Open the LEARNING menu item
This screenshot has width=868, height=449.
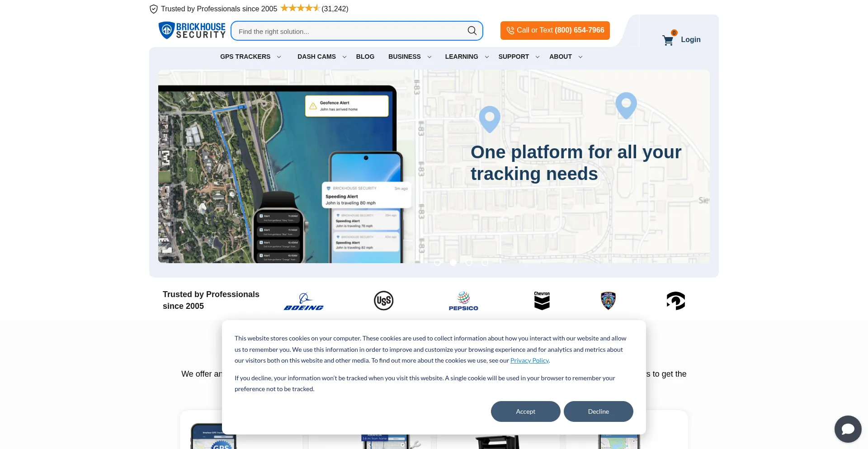coord(462,57)
